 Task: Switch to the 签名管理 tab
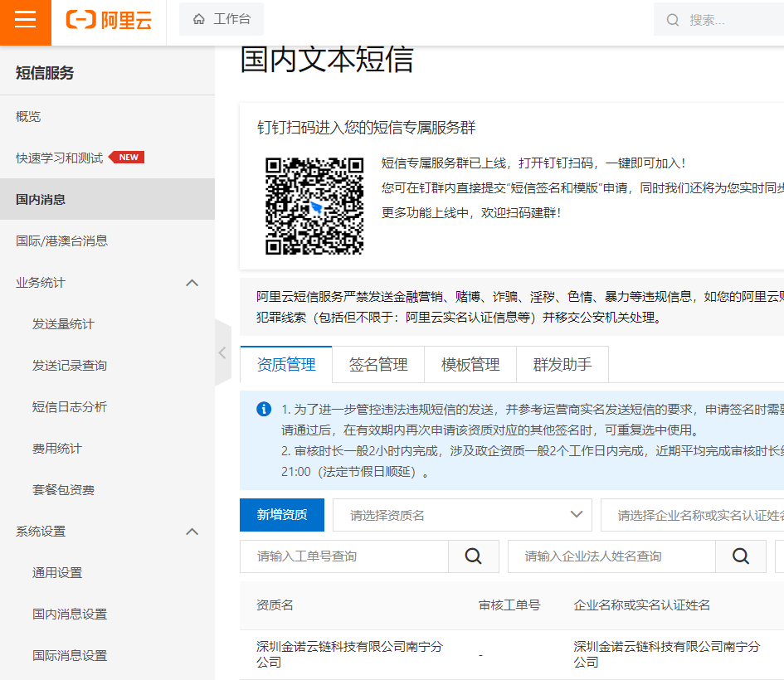pos(378,364)
